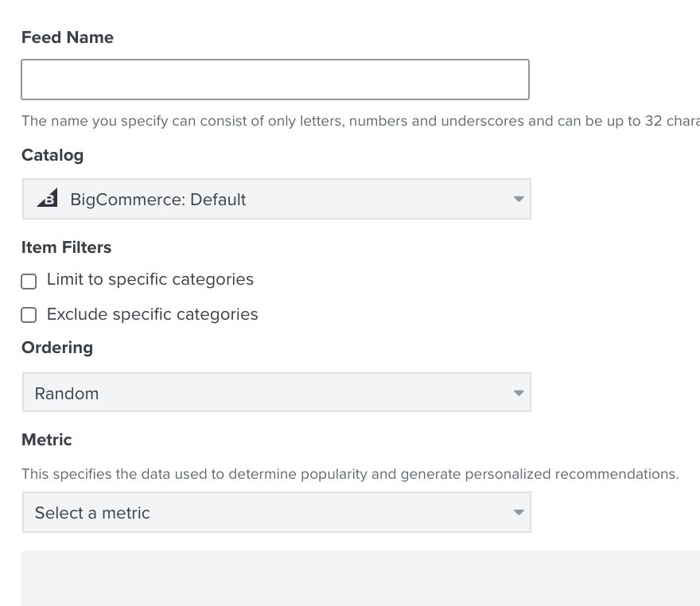Click the Catalog section label
Image resolution: width=700 pixels, height=606 pixels.
[x=52, y=155]
